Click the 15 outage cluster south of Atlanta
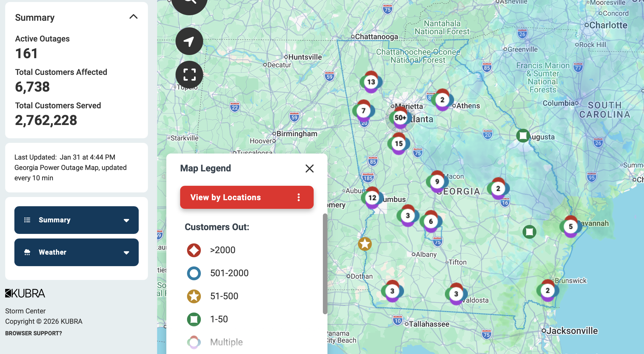 (399, 143)
